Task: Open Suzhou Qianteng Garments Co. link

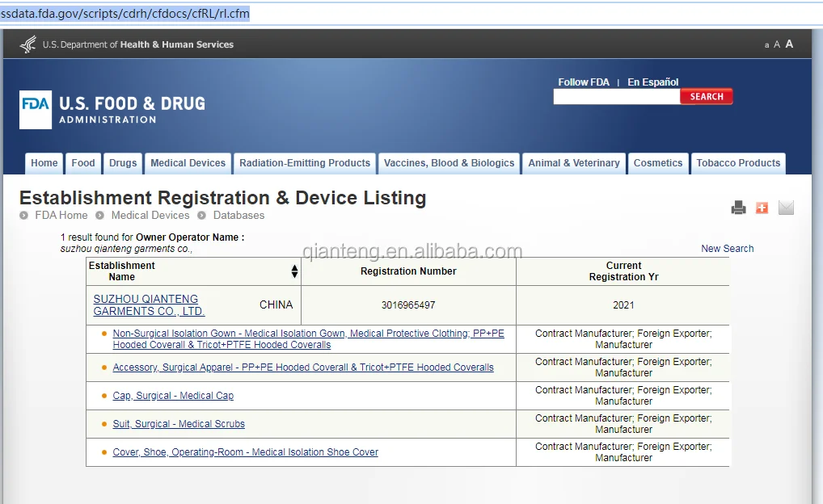Action: [x=149, y=304]
